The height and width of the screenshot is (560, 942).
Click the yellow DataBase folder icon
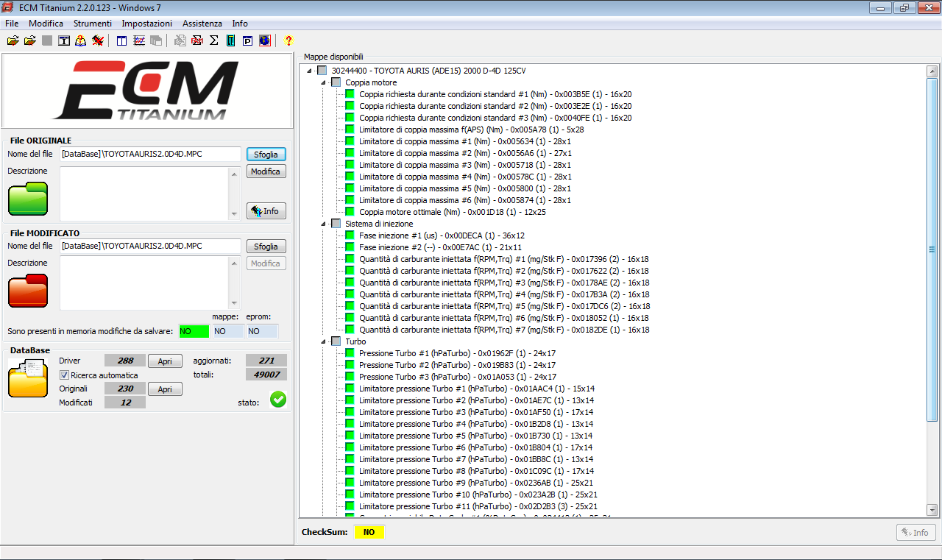coord(28,379)
